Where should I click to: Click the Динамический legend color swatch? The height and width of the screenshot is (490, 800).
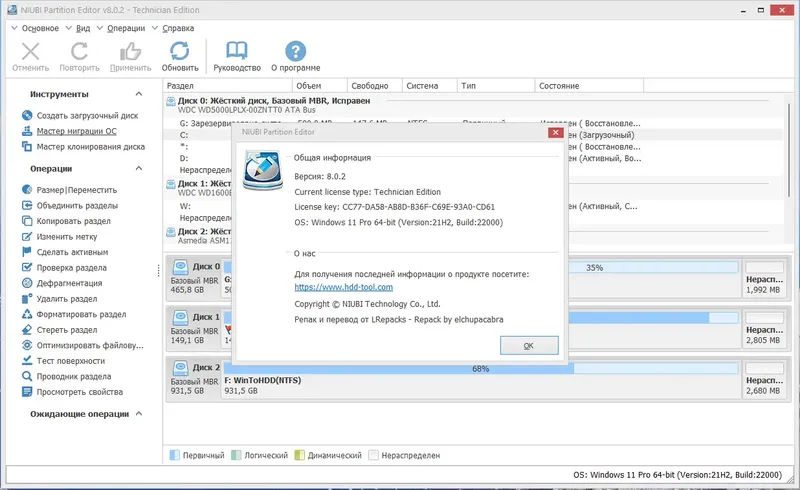(299, 455)
